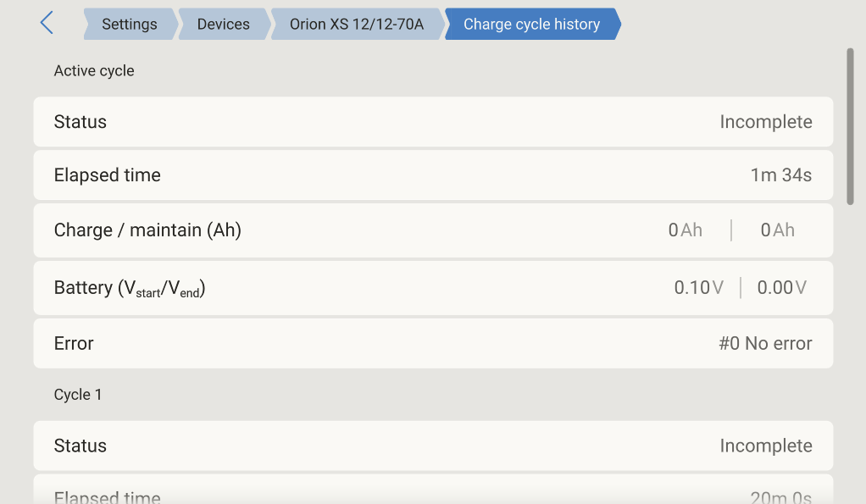Viewport: 866px width, 504px height.
Task: Click the Active cycle Elapsed time label
Action: click(x=107, y=175)
